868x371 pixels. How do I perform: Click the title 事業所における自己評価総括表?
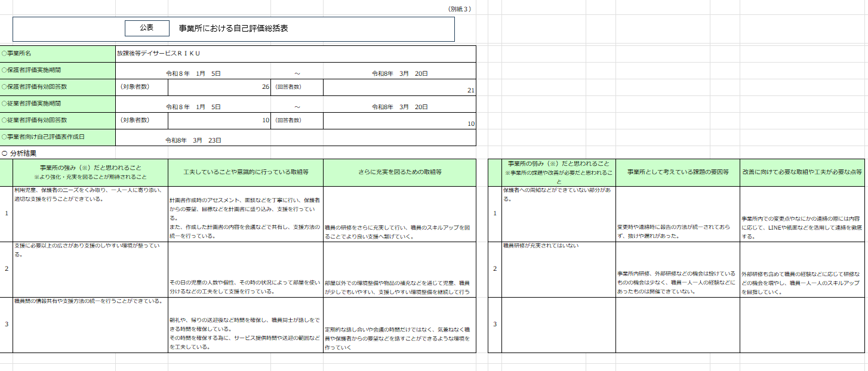coord(233,28)
